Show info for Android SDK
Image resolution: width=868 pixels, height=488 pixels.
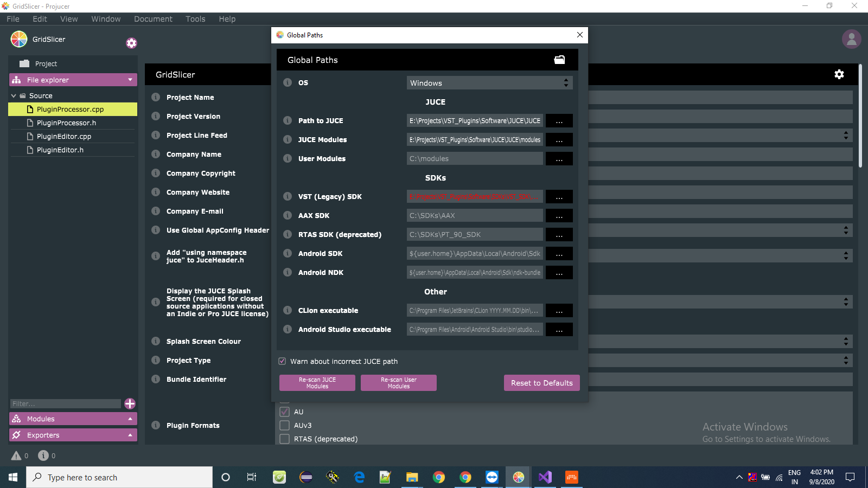tap(288, 253)
